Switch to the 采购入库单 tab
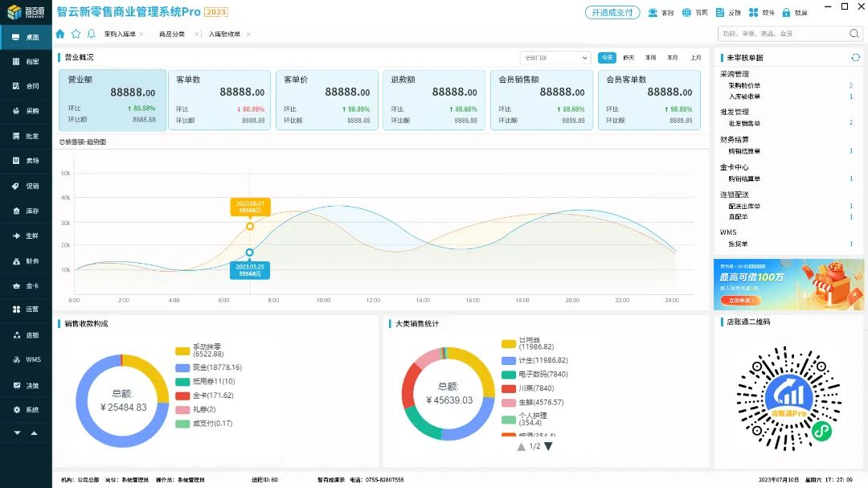This screenshot has height=488, width=868. point(119,35)
